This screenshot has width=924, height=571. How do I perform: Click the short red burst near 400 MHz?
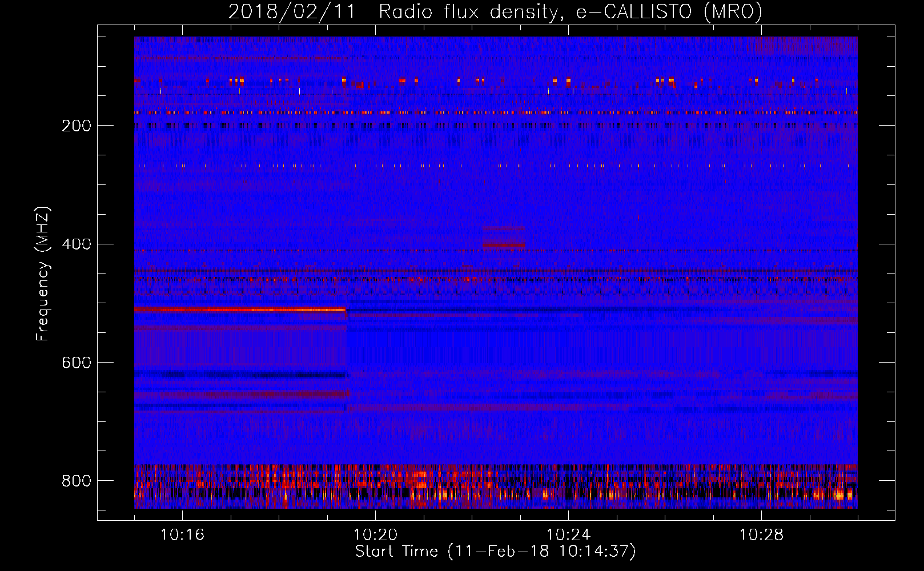pyautogui.click(x=504, y=244)
